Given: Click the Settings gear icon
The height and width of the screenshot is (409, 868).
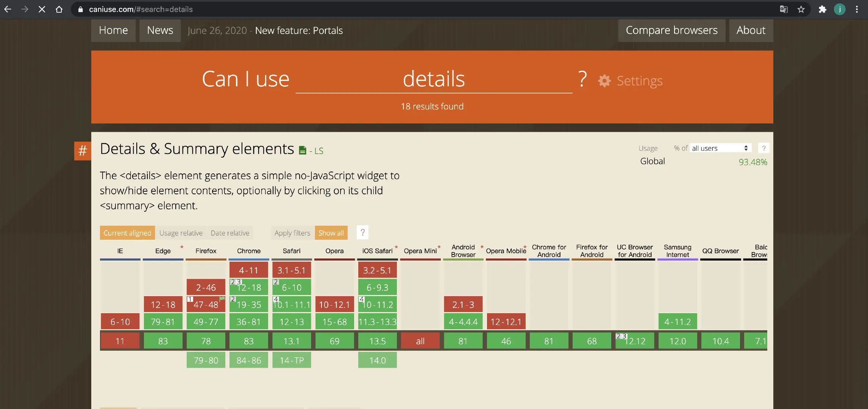Looking at the screenshot, I should click(x=604, y=81).
